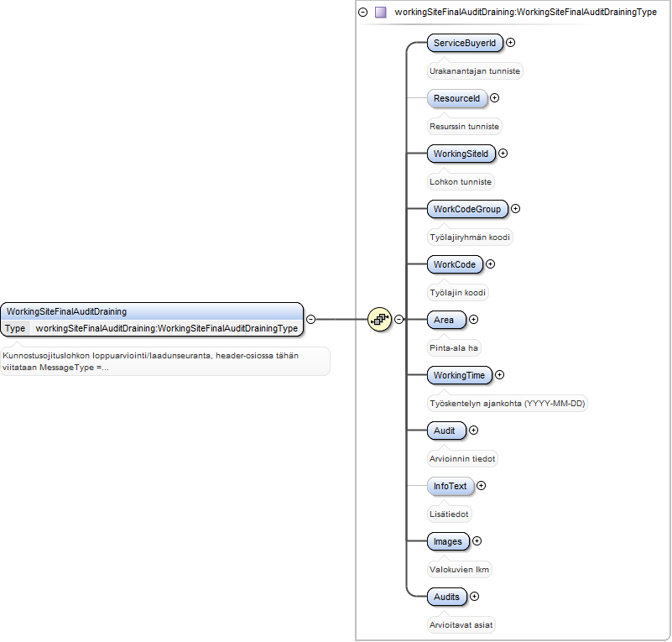Image resolution: width=672 pixels, height=642 pixels.
Task: Collapse the sequence children toggle
Action: tap(399, 319)
